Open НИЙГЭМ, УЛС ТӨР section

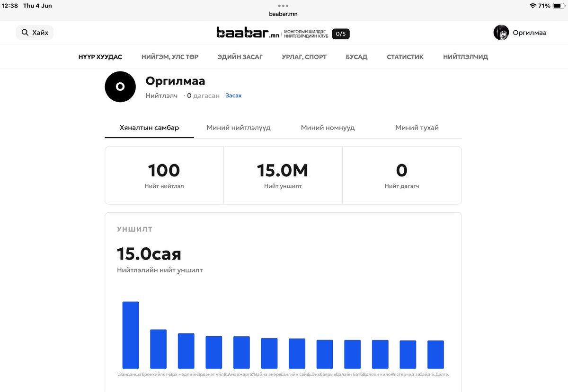point(170,57)
